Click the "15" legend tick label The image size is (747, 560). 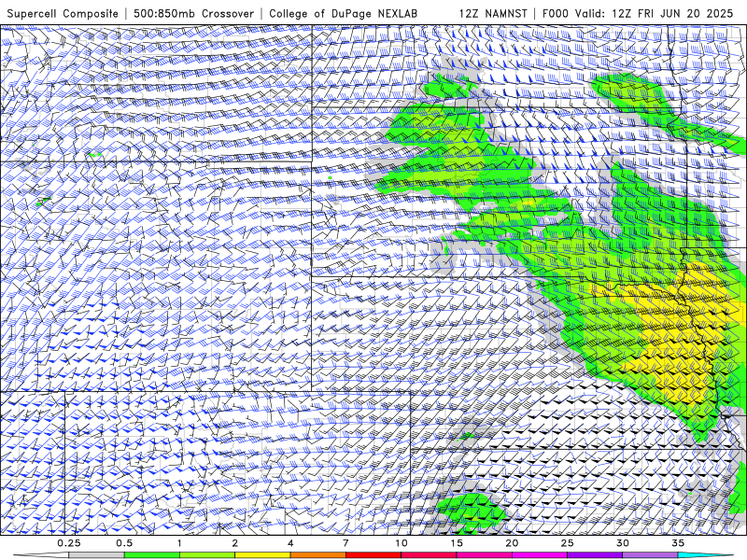(457, 543)
